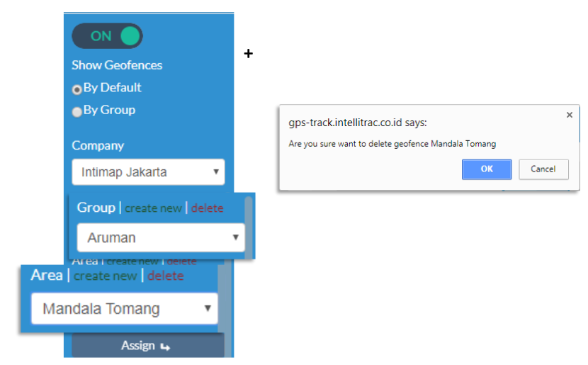Open the Mandala Tomang area dropdown

point(124,309)
